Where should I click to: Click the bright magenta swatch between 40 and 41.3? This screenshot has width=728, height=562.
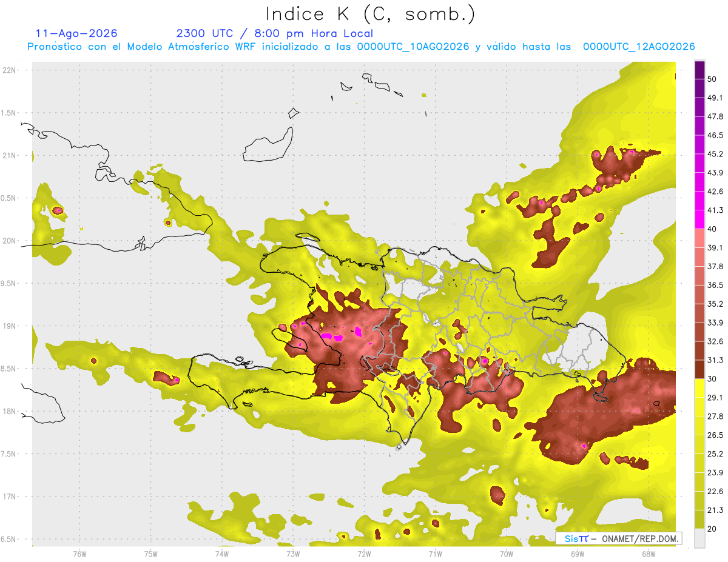[x=699, y=219]
